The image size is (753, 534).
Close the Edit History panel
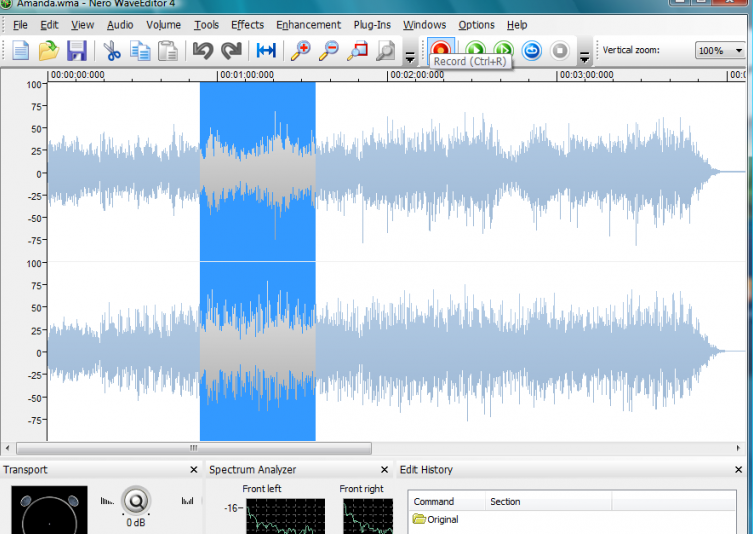[x=739, y=470]
